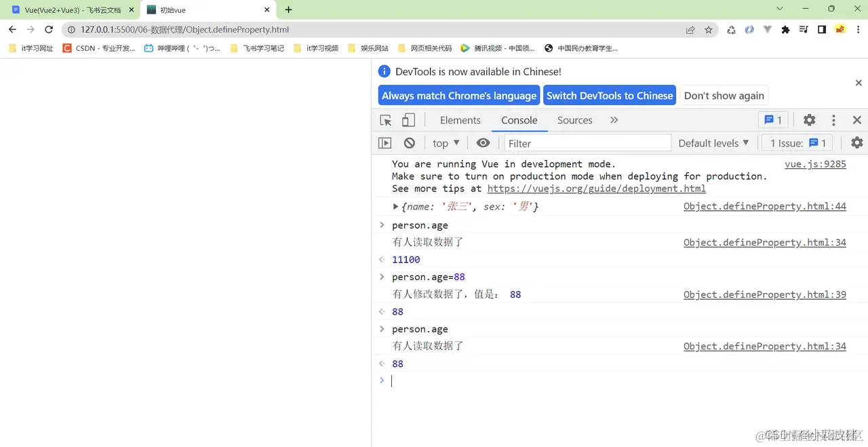
Task: Reload the page
Action: click(x=49, y=30)
